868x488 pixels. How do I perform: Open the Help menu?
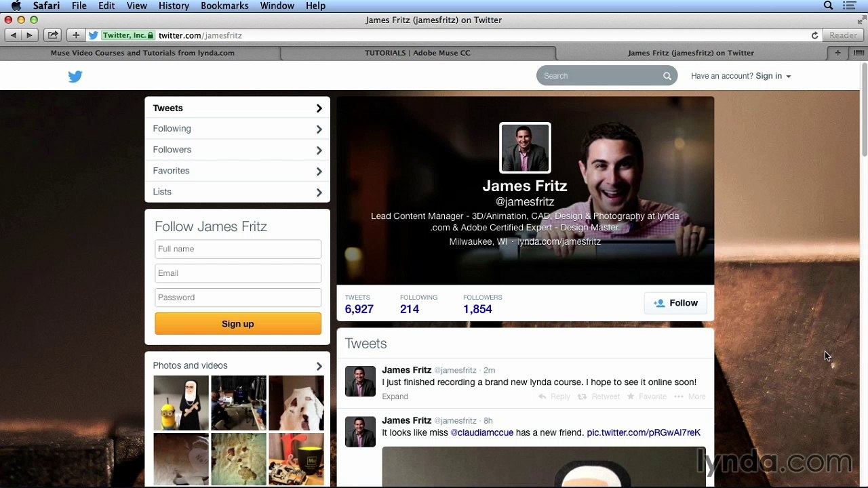click(315, 6)
